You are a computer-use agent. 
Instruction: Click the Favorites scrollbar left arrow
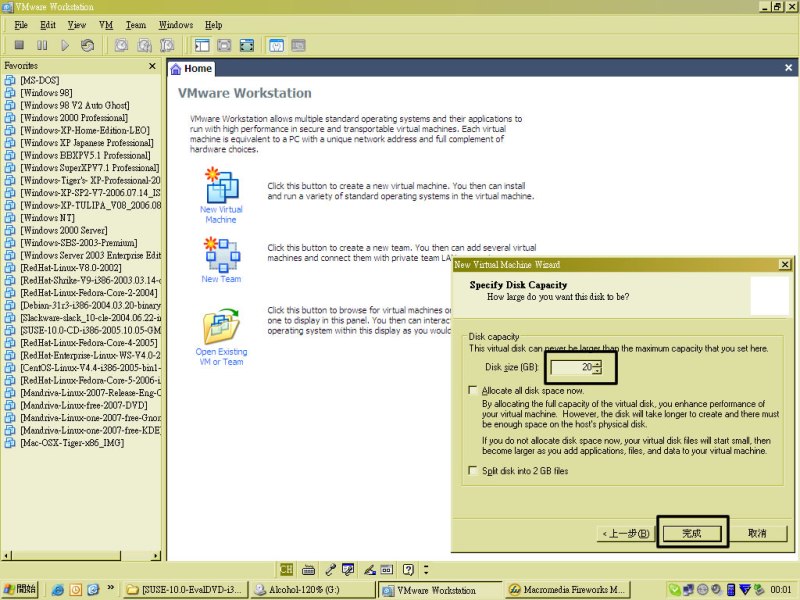click(x=6, y=556)
